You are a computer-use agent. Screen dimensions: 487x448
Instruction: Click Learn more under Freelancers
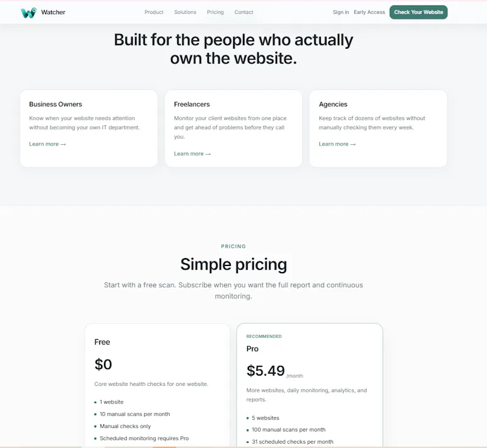192,153
